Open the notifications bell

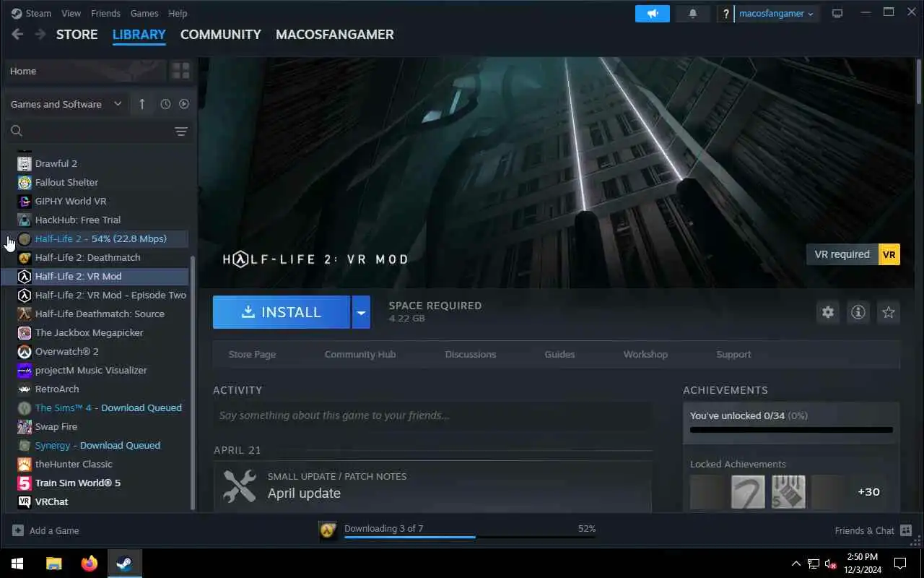pyautogui.click(x=693, y=13)
